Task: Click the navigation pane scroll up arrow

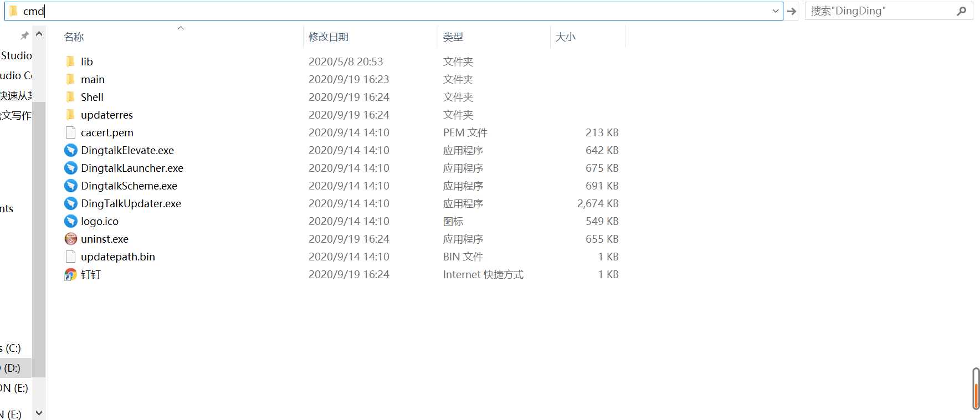Action: (39, 34)
